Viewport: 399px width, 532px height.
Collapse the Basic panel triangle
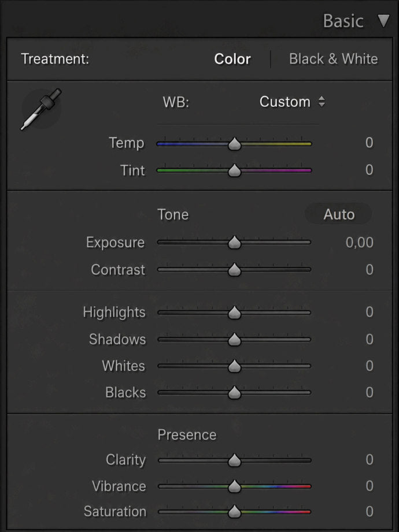384,21
